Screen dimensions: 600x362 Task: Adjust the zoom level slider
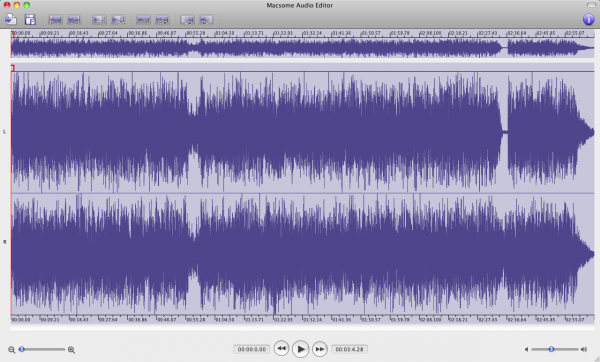pos(42,349)
